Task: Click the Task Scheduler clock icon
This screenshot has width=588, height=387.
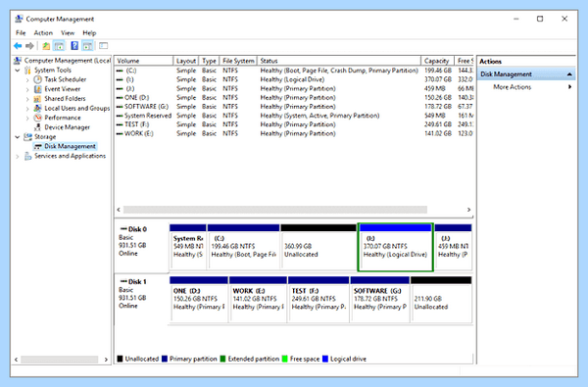Action: (x=37, y=79)
